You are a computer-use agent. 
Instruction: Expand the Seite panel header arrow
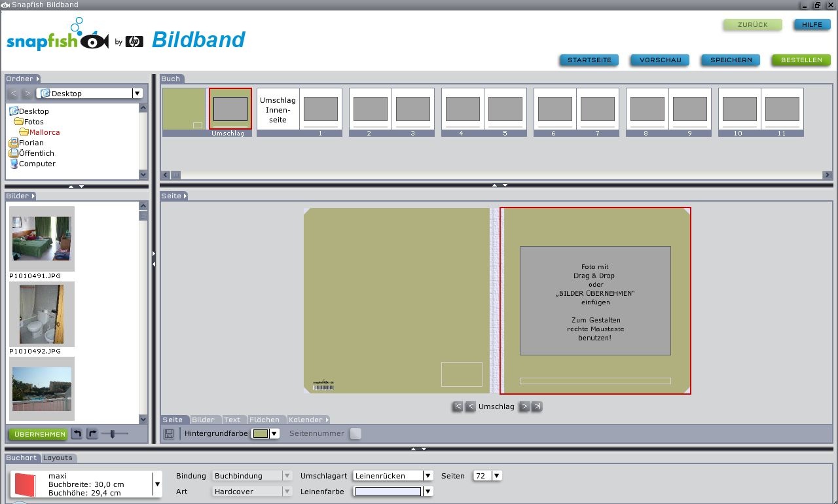[x=185, y=196]
